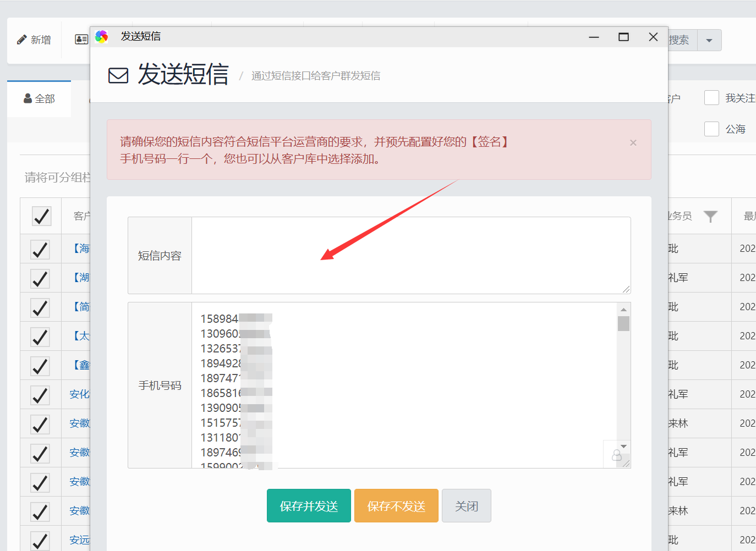Toggle the 公海 checkbox
756x551 pixels.
711,129
